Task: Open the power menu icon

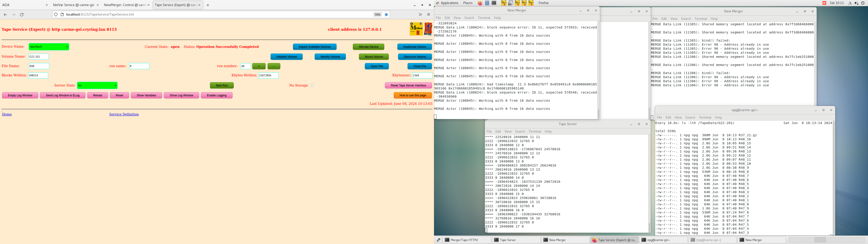Action: [x=863, y=3]
